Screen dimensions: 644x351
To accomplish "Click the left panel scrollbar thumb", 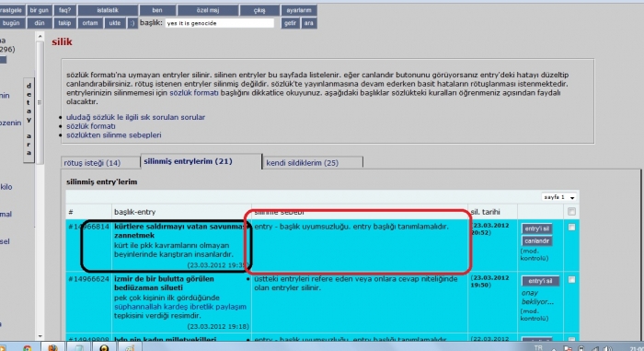I will click(x=40, y=103).
